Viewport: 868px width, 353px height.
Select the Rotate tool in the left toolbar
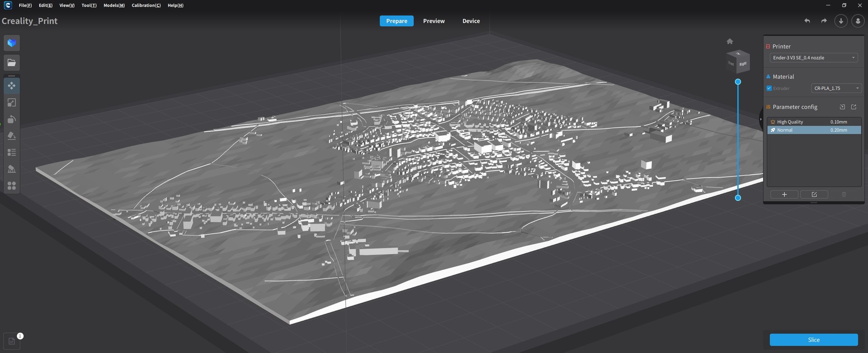click(x=12, y=119)
